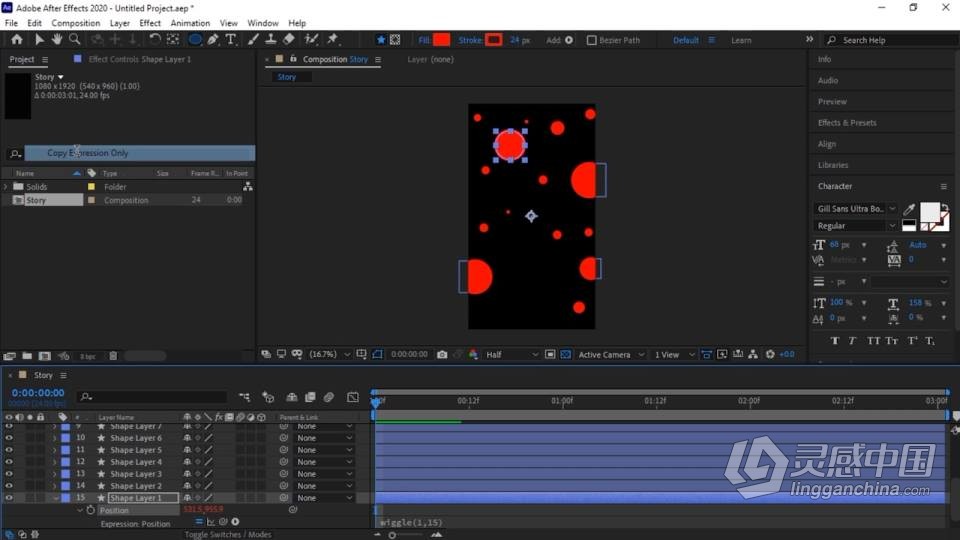Click the Search Help field
The width and height of the screenshot is (960, 540).
pyautogui.click(x=891, y=40)
